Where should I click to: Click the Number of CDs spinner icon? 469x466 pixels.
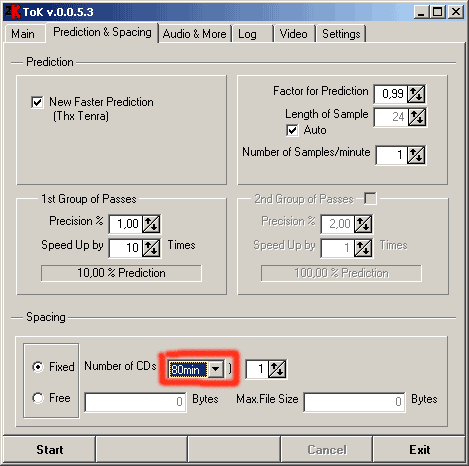coord(277,369)
